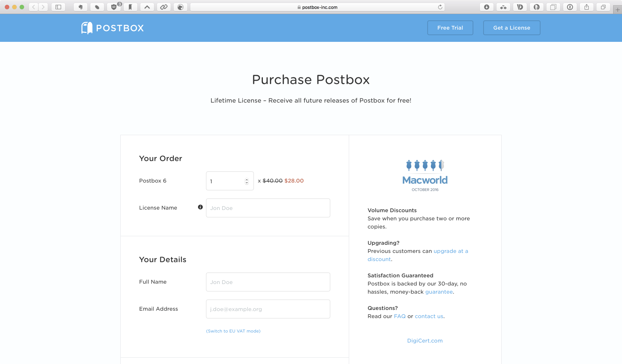Click into the License Name field
622x364 pixels.
point(268,208)
